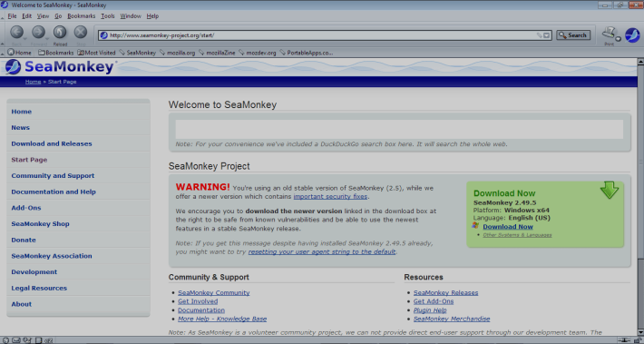This screenshot has height=344, width=644.
Task: Reload the current page
Action: click(x=60, y=32)
